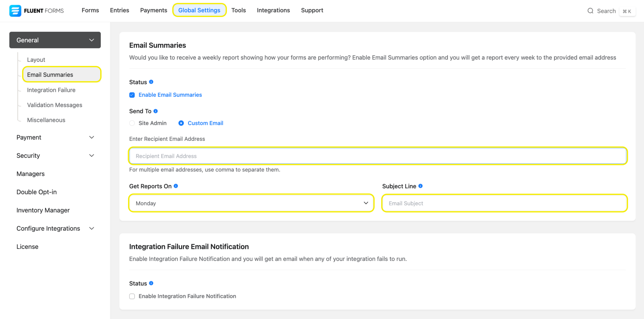Click the info icon beside Status

tap(151, 82)
